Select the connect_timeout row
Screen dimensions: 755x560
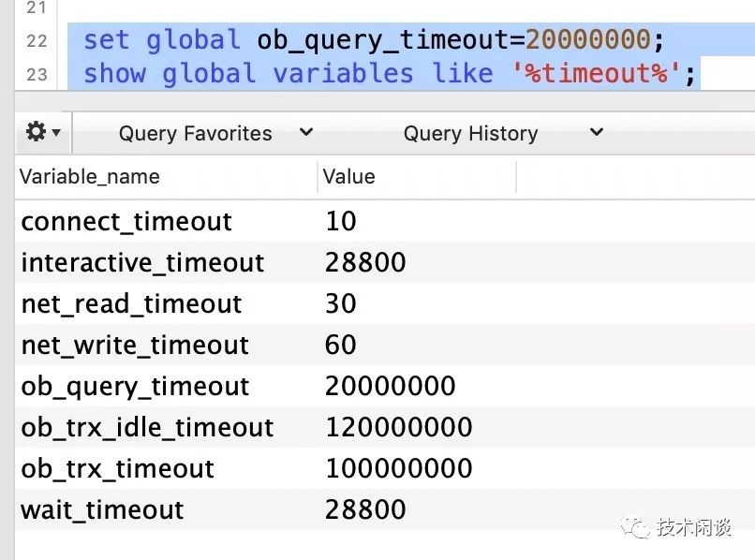pyautogui.click(x=126, y=222)
